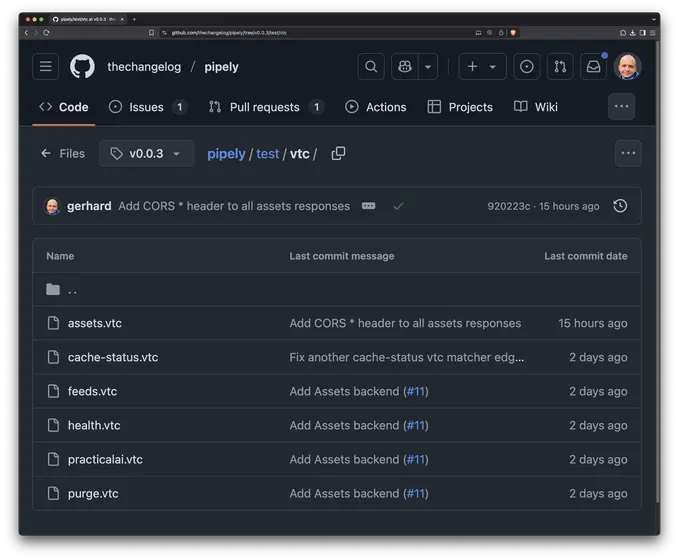This screenshot has height=560, width=679.
Task: Open the #11 link in the practicalai.vtc row
Action: (x=416, y=460)
